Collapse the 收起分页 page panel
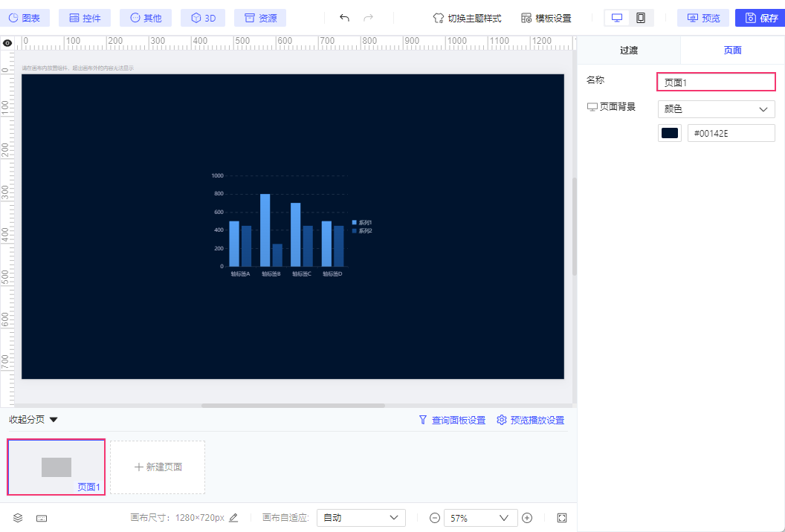Viewport: 785px width, 532px height. coord(33,419)
